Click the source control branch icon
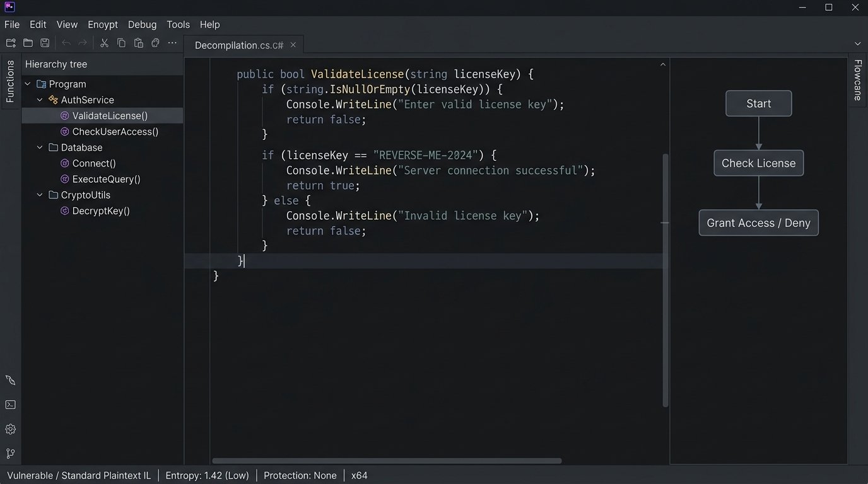 (x=11, y=454)
